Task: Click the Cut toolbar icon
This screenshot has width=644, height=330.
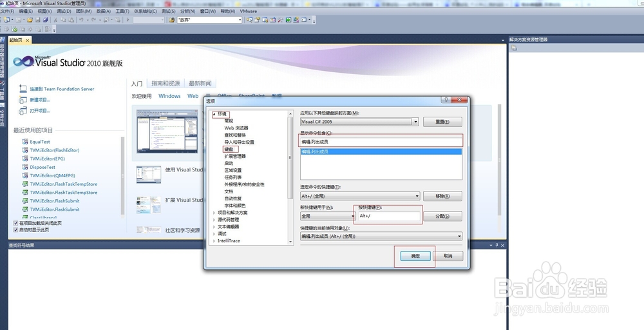Action: [55, 20]
